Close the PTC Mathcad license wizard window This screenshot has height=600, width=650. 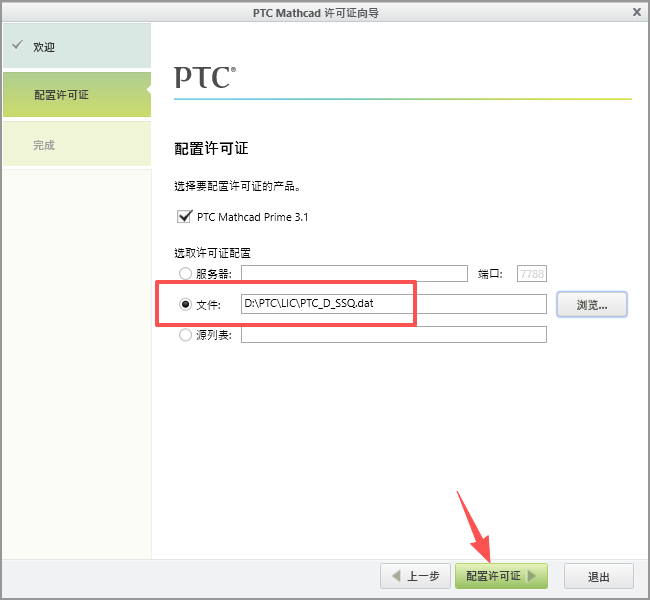[x=636, y=12]
